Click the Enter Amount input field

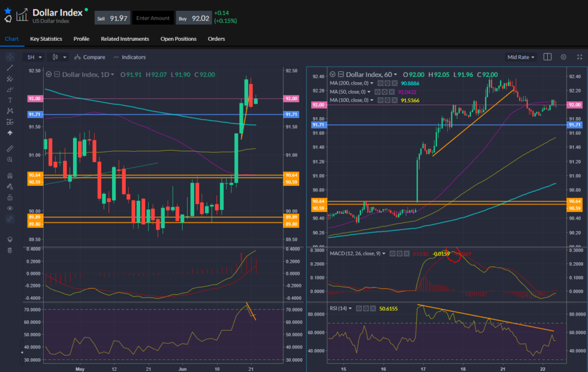point(153,18)
